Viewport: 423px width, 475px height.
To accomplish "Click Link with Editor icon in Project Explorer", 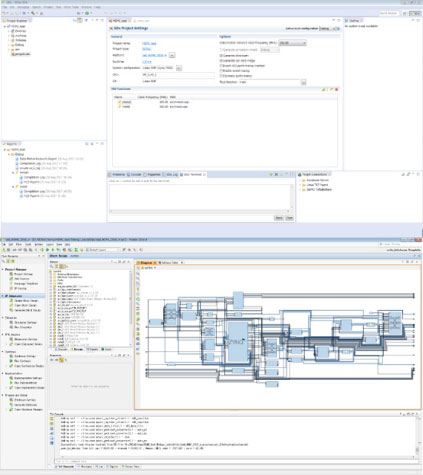I will tap(80, 21).
